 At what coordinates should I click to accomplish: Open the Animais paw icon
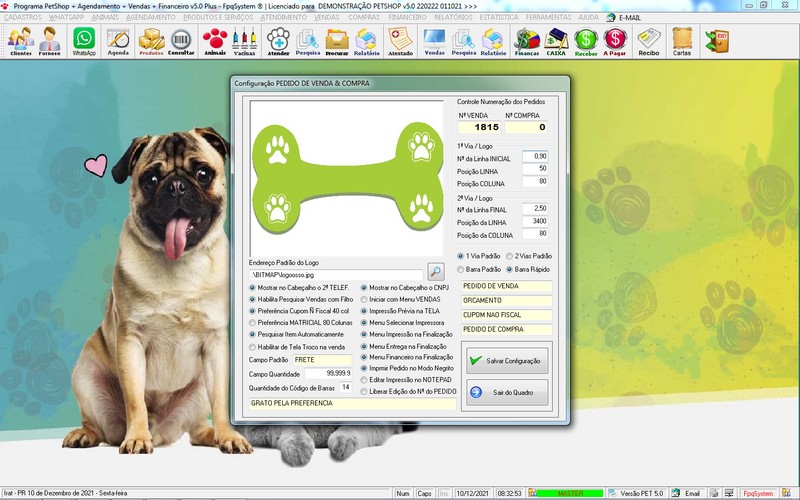point(215,41)
